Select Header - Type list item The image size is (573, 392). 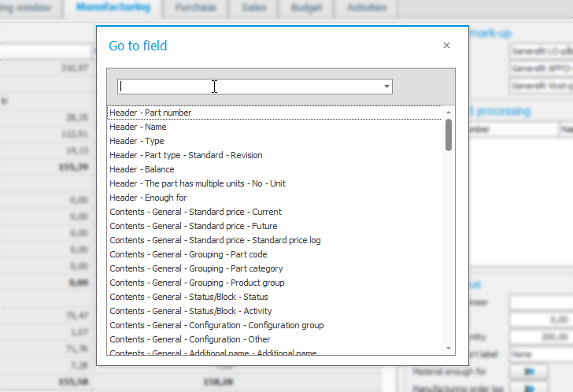pyautogui.click(x=137, y=141)
